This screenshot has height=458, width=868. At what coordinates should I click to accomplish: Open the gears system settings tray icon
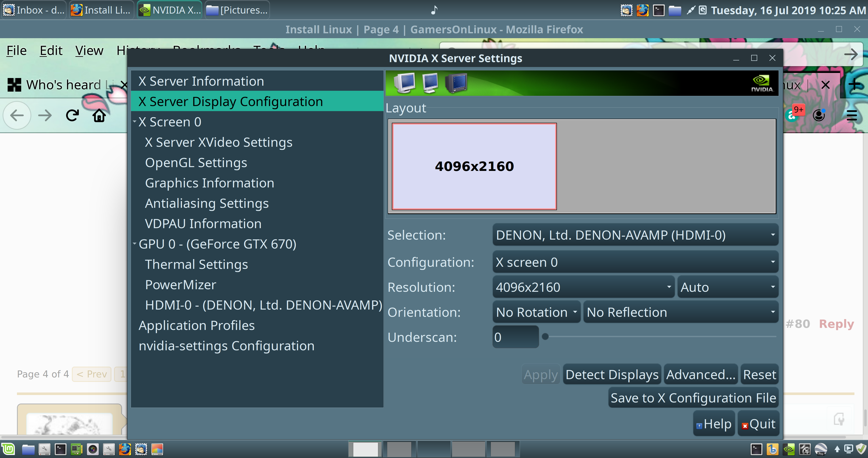tap(805, 449)
